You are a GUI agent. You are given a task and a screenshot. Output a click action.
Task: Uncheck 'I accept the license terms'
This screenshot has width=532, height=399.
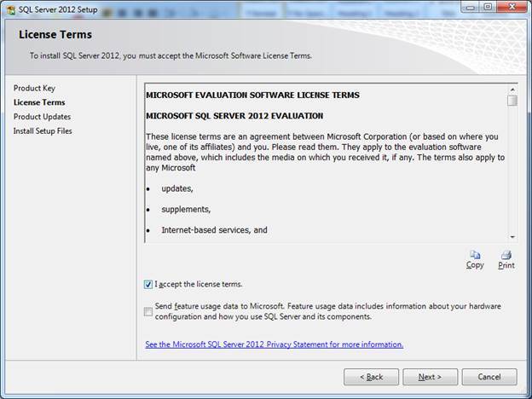[148, 284]
